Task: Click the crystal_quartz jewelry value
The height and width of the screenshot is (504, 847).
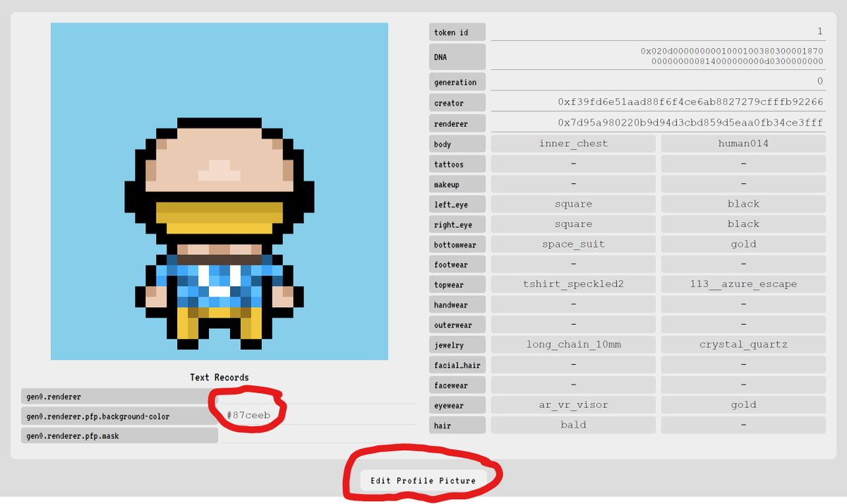Action: 743,345
